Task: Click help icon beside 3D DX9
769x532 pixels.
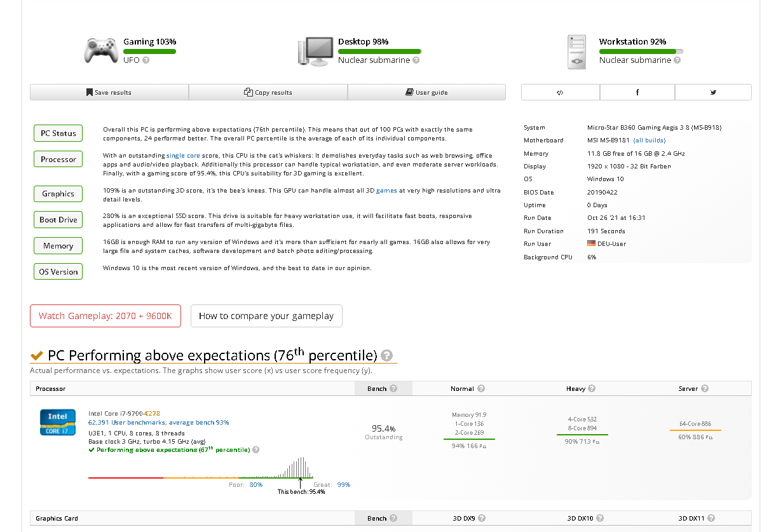Action: (482, 518)
